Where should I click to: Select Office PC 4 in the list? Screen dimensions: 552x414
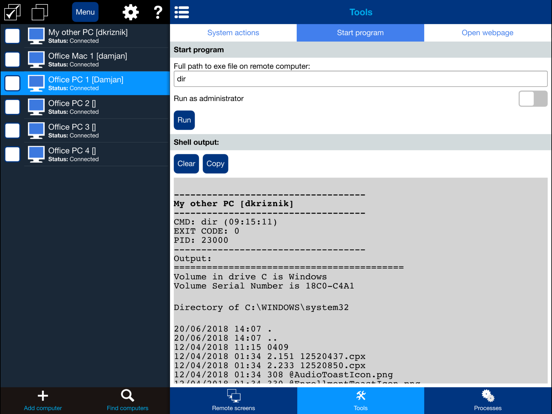[x=85, y=154]
